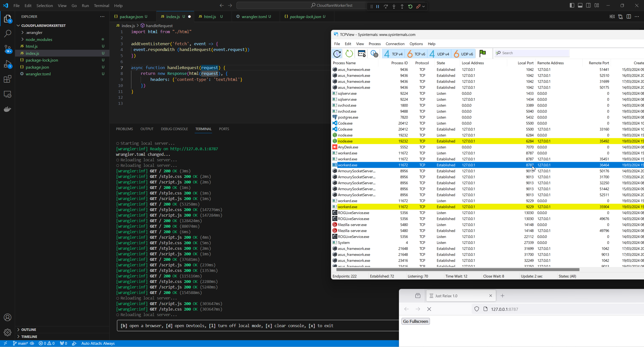Screen dimensions: 644x347
Task: Click the green restart debug icon
Action: click(x=410, y=7)
